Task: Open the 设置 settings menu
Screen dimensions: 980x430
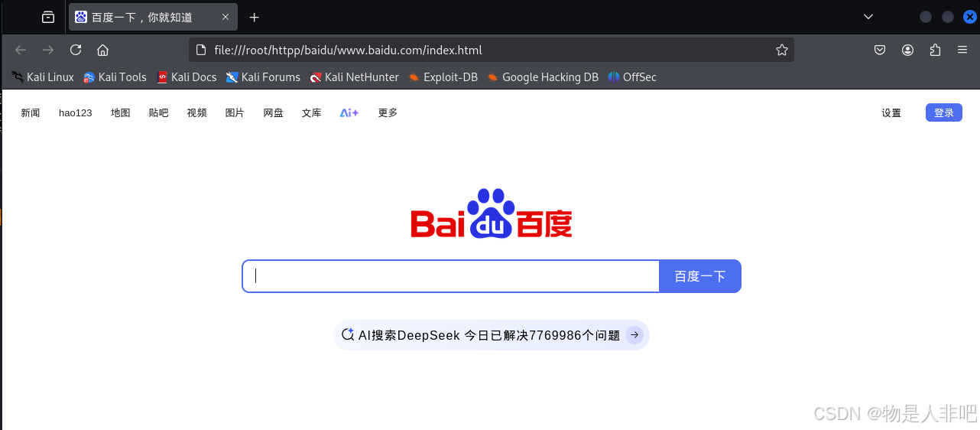Action: click(x=891, y=112)
